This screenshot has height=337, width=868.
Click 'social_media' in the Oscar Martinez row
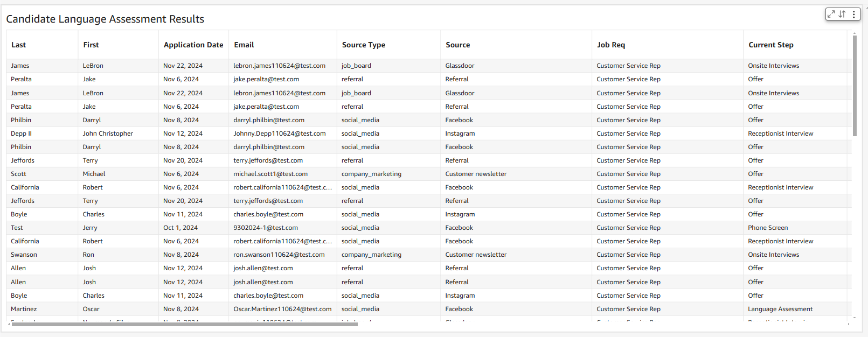coord(360,309)
